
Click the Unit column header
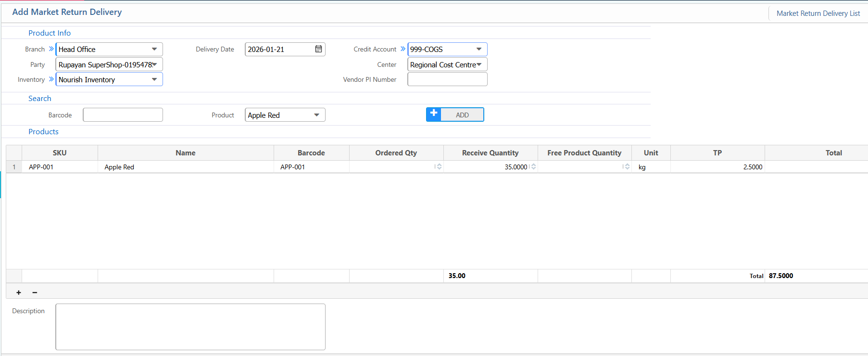[651, 153]
